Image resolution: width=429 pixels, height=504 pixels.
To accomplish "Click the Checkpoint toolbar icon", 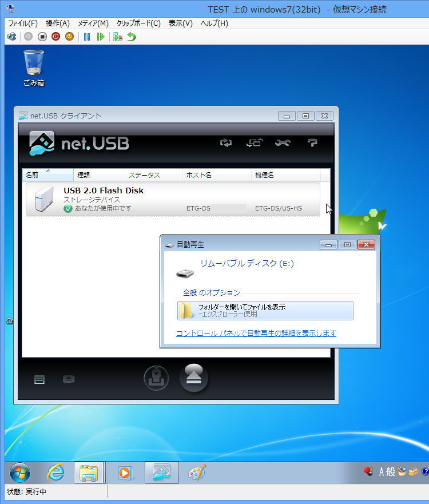I will (118, 37).
